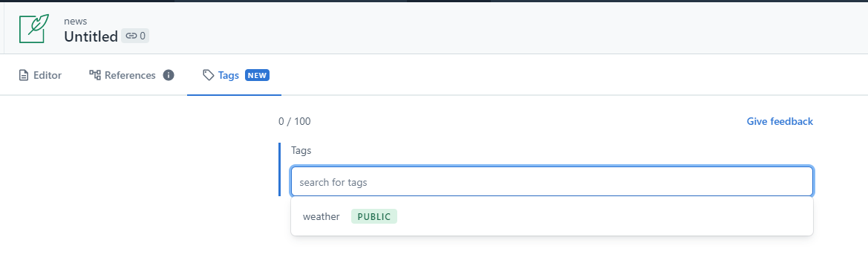
Task: Click the 0 / 100 tag counter
Action: click(295, 121)
